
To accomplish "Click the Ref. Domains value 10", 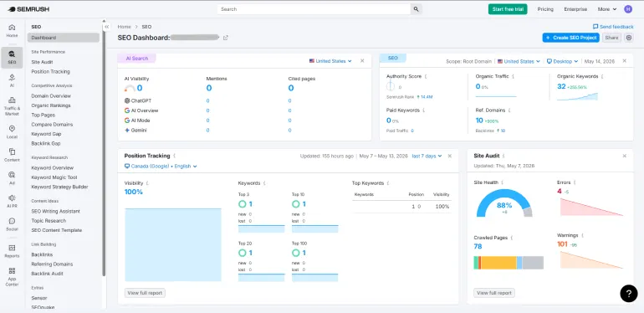I will (479, 121).
